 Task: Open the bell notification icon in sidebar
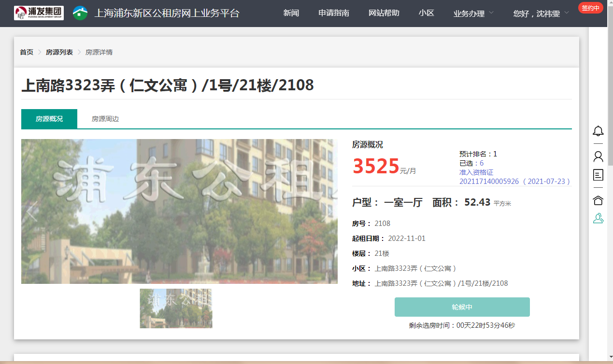click(x=598, y=131)
